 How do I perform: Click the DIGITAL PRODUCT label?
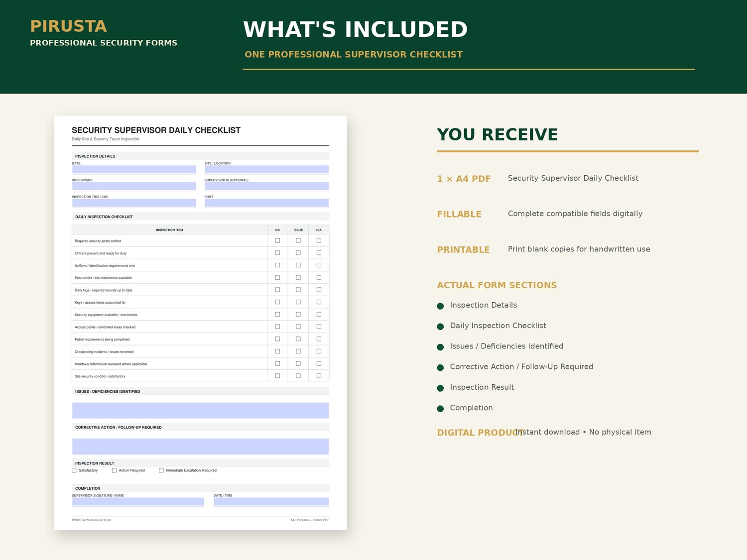[481, 433]
